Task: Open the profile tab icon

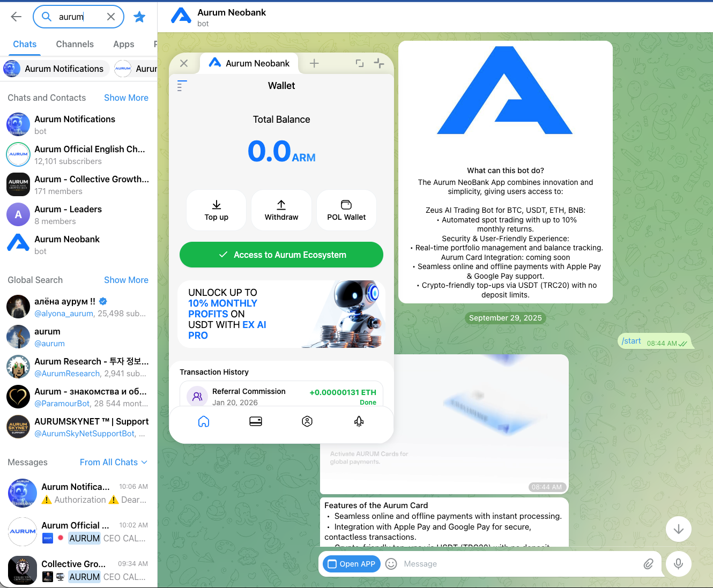Action: [x=307, y=421]
